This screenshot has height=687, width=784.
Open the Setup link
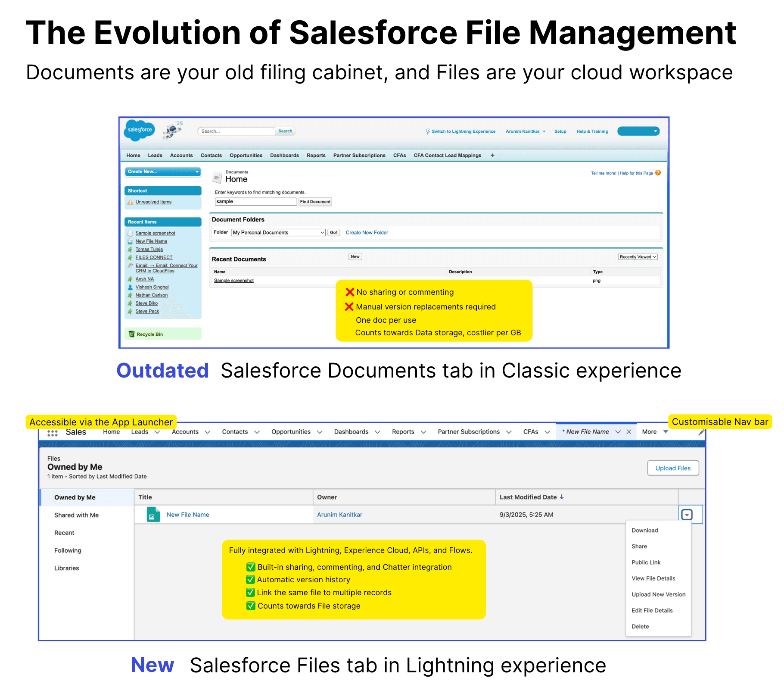(560, 131)
